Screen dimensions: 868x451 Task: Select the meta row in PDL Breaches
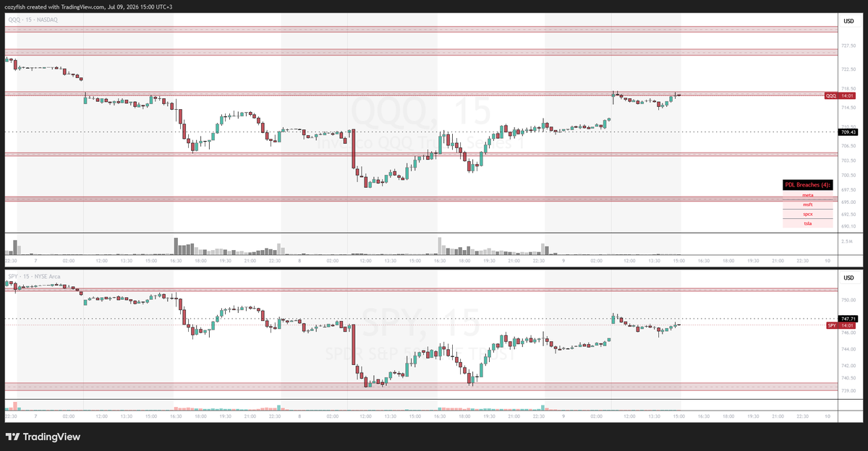click(808, 195)
